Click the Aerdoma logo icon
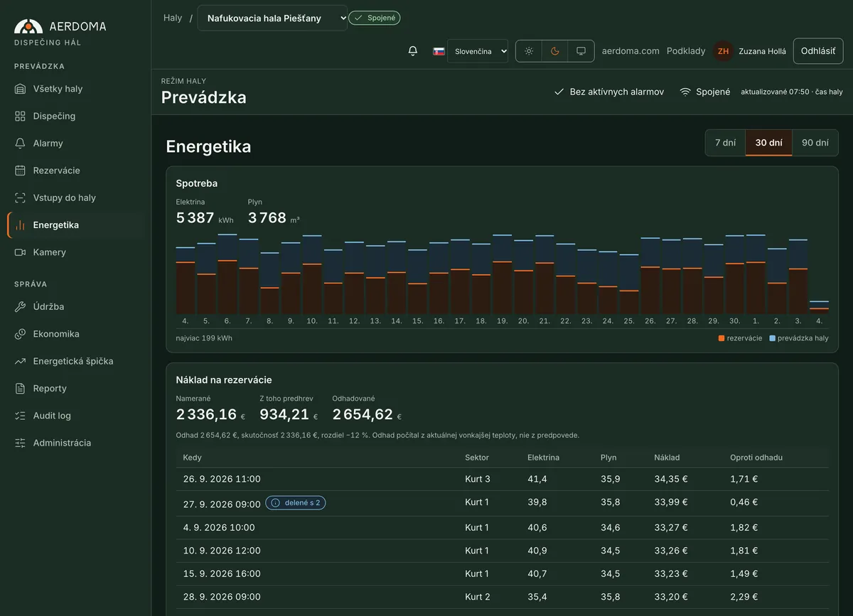853x616 pixels. point(28,26)
